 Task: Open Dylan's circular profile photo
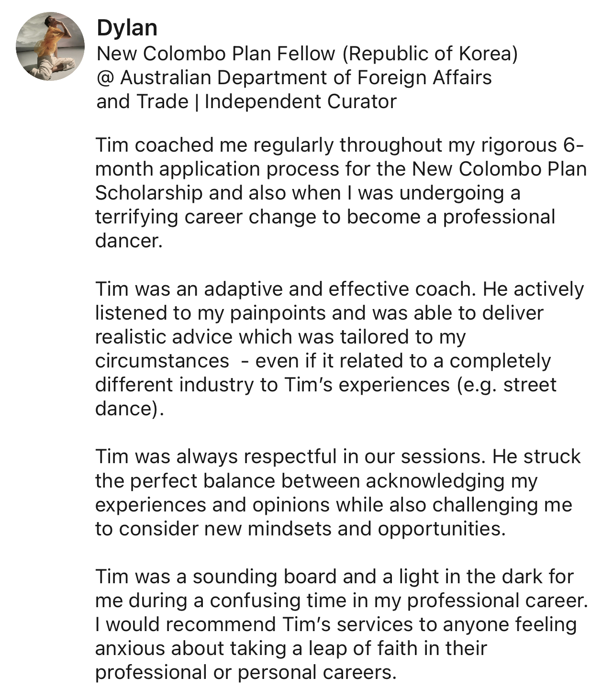[50, 46]
